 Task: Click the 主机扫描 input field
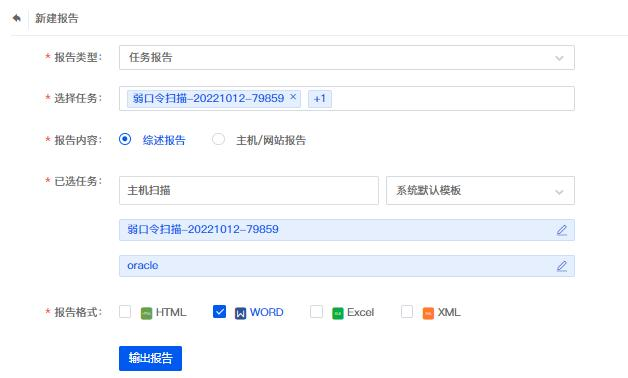tap(249, 190)
